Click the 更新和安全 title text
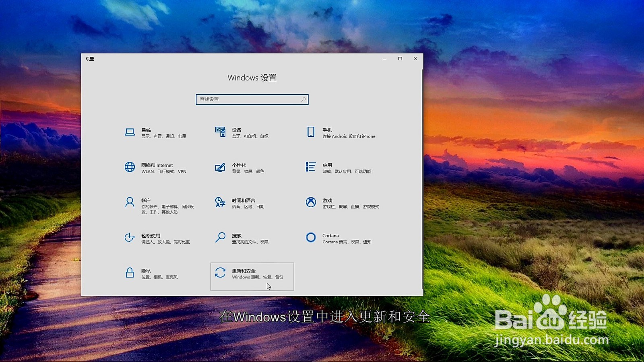Image resolution: width=644 pixels, height=362 pixels. click(244, 271)
